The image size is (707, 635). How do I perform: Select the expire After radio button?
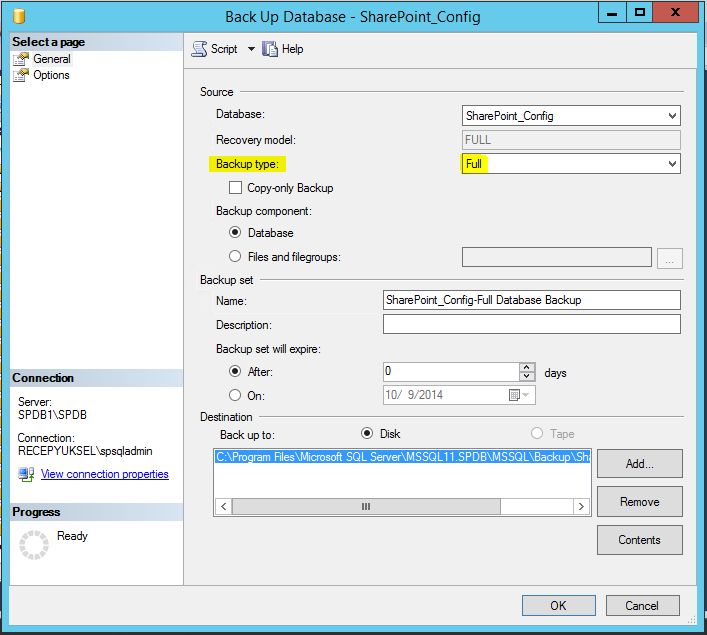tap(235, 371)
